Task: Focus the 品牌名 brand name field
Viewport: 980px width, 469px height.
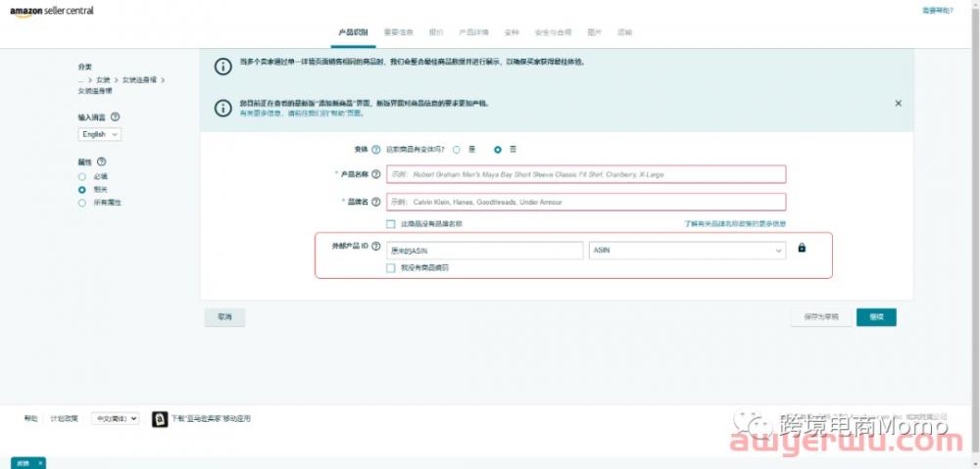Action: pyautogui.click(x=586, y=203)
